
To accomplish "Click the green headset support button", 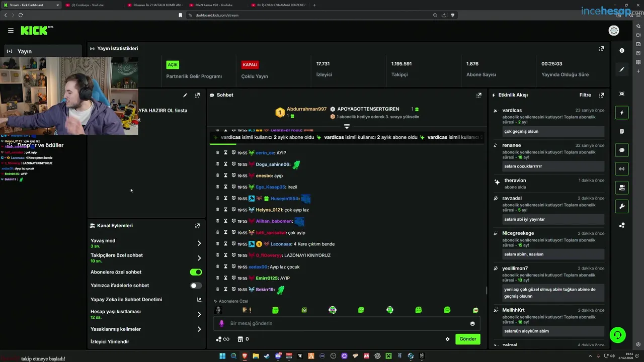I will (617, 334).
